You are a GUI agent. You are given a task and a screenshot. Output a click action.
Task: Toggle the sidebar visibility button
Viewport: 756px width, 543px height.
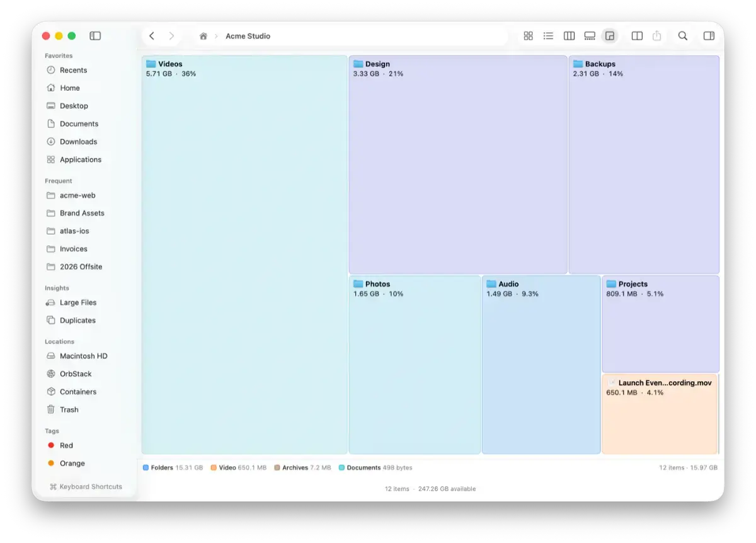click(95, 36)
